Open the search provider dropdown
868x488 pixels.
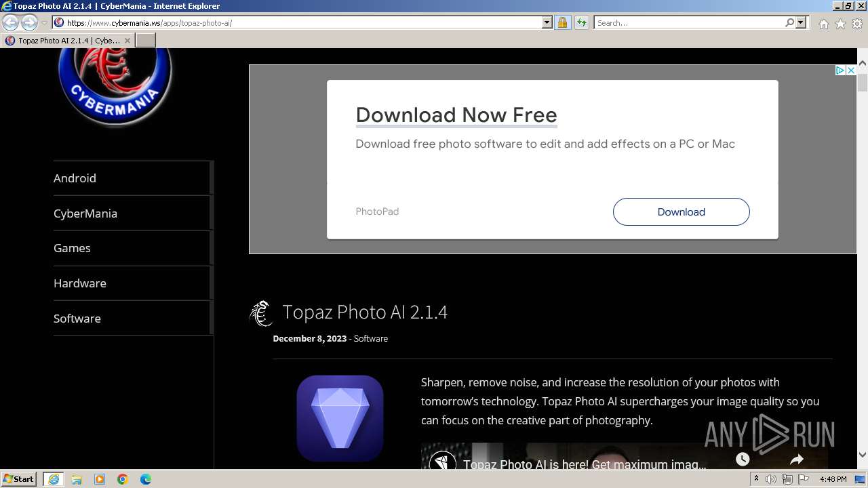pos(801,22)
